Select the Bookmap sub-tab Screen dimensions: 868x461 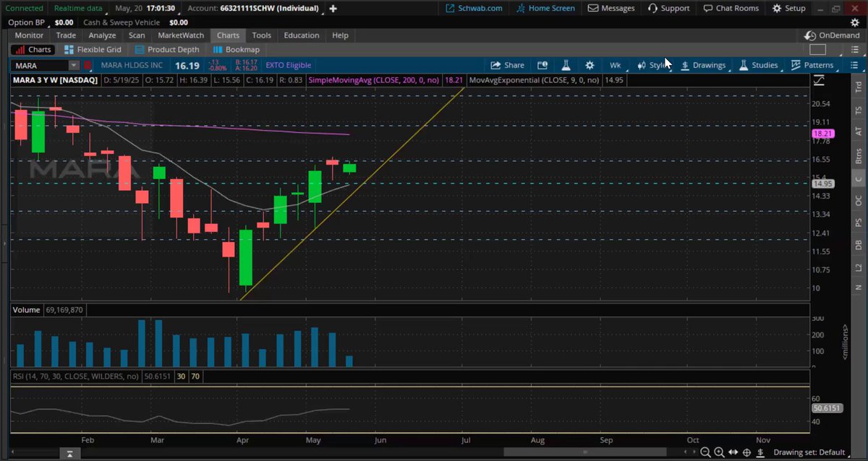236,50
